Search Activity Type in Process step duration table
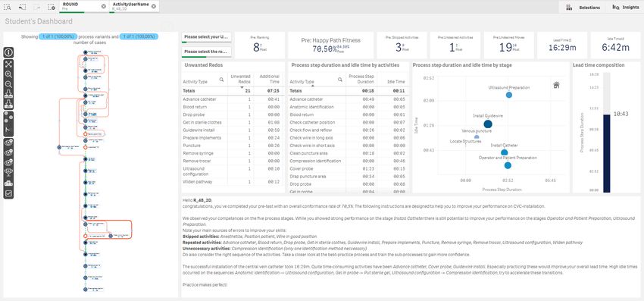 [340, 80]
